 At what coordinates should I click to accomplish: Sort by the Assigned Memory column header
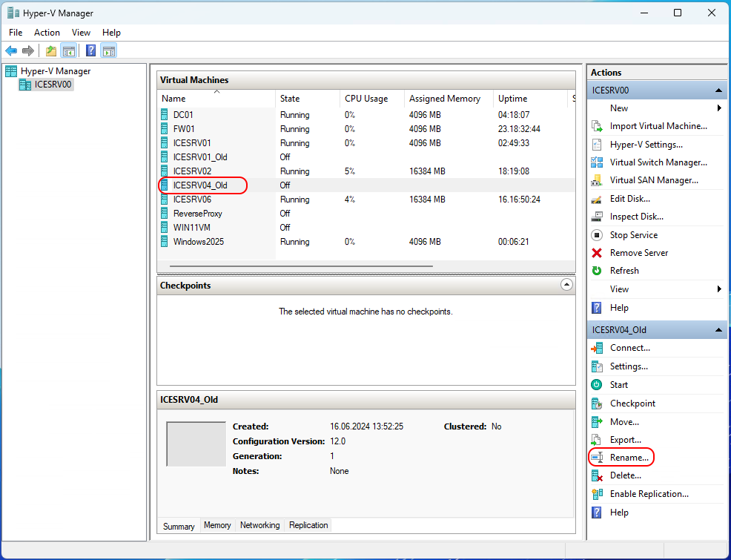tap(449, 99)
